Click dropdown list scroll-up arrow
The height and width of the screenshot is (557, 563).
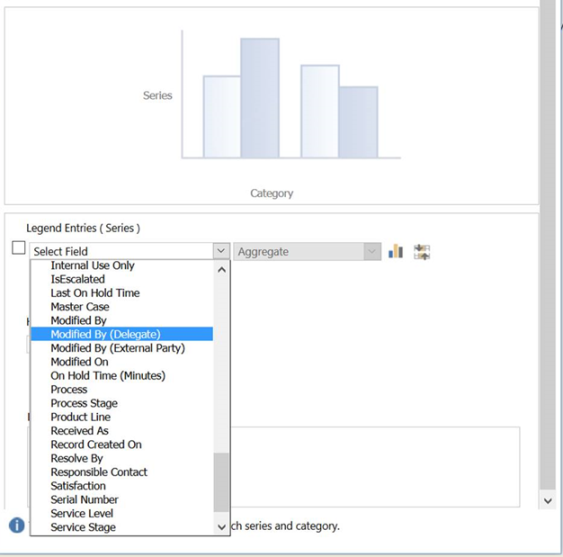click(x=222, y=270)
